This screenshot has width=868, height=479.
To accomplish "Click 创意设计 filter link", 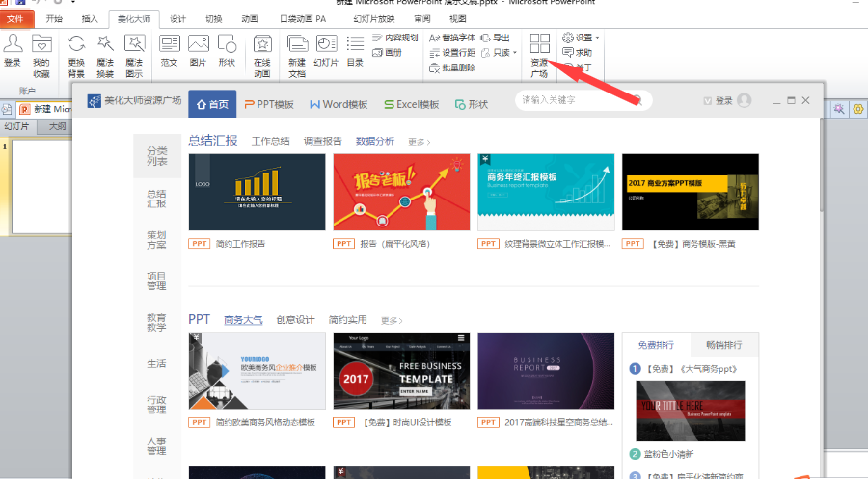I will tap(296, 320).
